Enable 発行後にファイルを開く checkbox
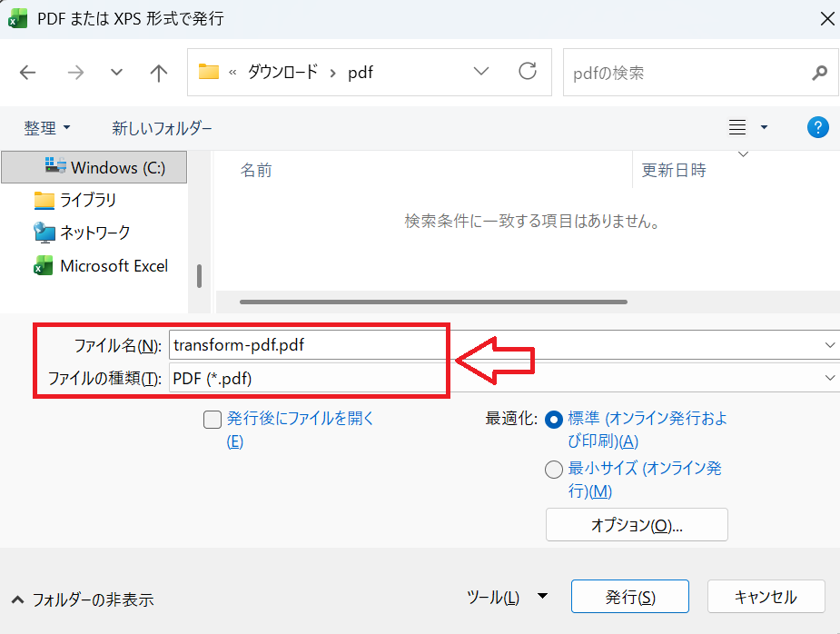The height and width of the screenshot is (634, 840). click(212, 420)
